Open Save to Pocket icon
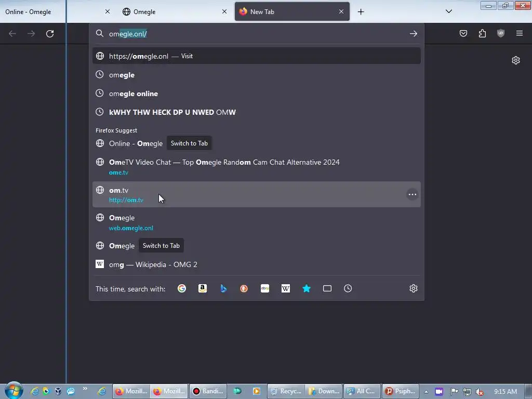This screenshot has width=532, height=399. tap(463, 33)
